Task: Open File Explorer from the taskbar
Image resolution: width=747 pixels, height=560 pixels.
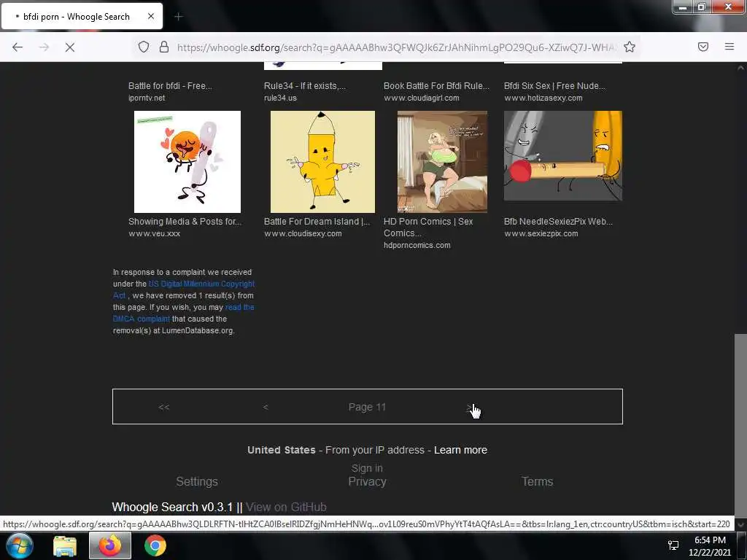Action: [x=65, y=545]
